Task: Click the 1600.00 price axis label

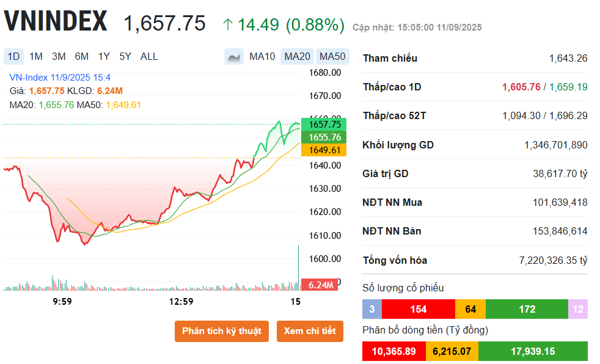Action: click(x=325, y=259)
